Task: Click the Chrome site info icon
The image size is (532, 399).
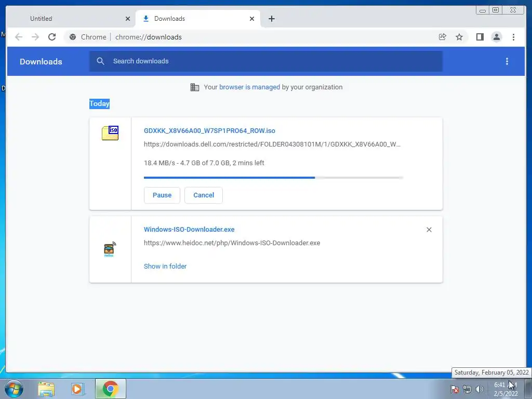Action: [73, 37]
